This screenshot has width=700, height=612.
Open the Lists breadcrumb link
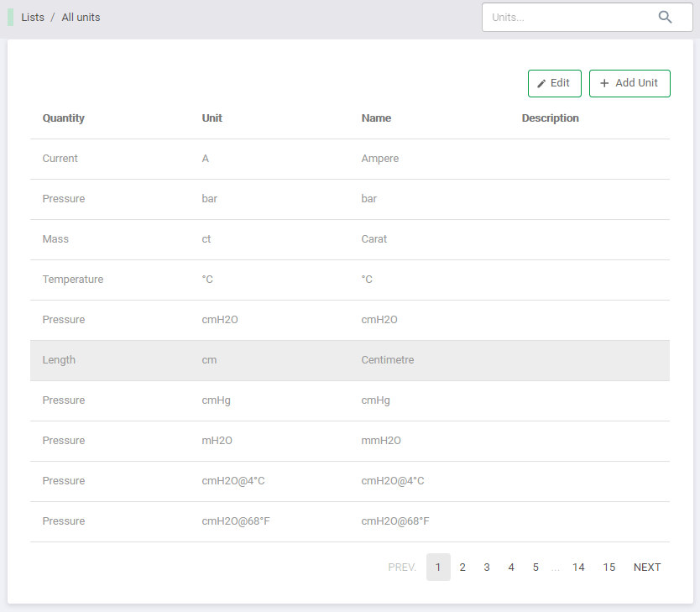point(33,17)
